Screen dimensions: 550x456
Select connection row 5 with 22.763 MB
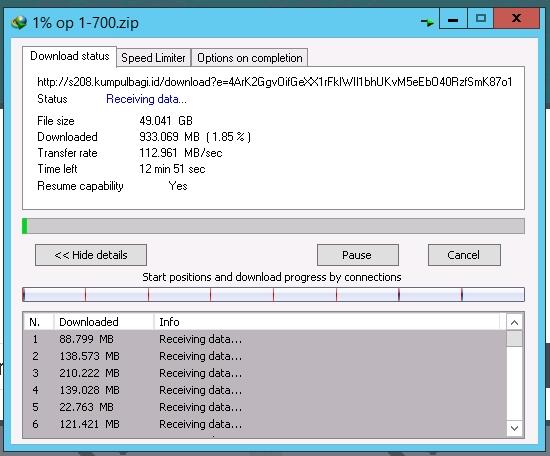(265, 407)
